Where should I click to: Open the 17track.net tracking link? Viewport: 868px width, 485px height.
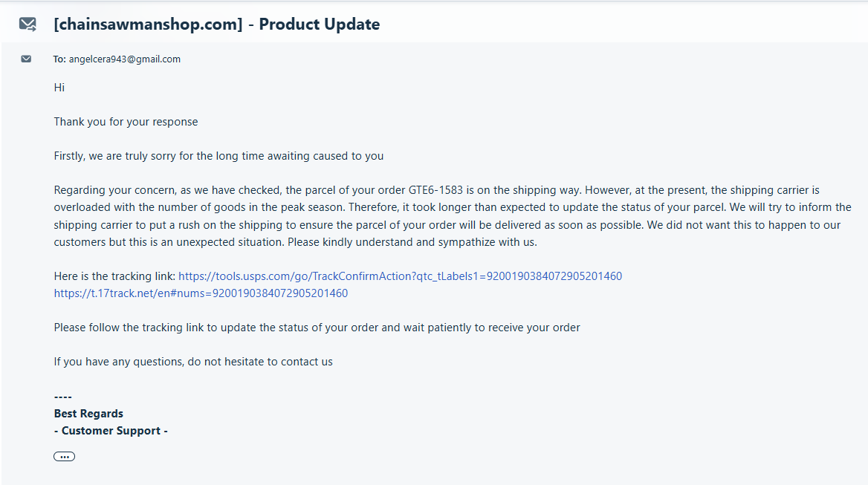[x=201, y=293]
